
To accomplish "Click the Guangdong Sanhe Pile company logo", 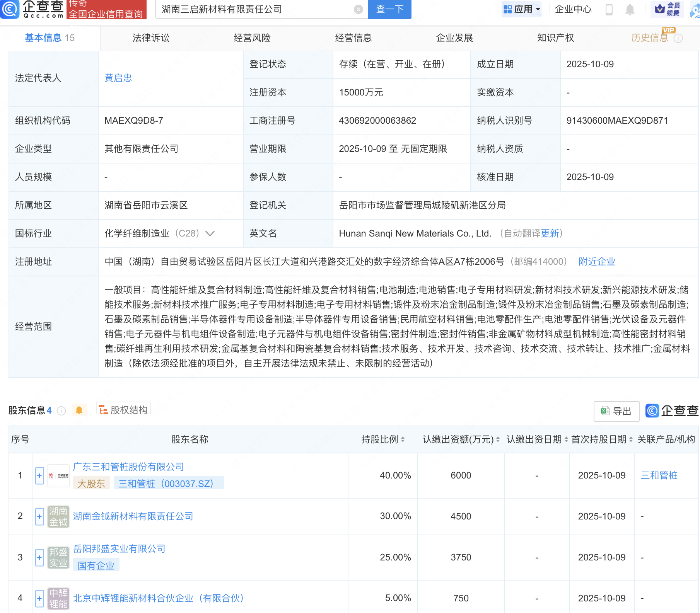I will click(x=58, y=476).
